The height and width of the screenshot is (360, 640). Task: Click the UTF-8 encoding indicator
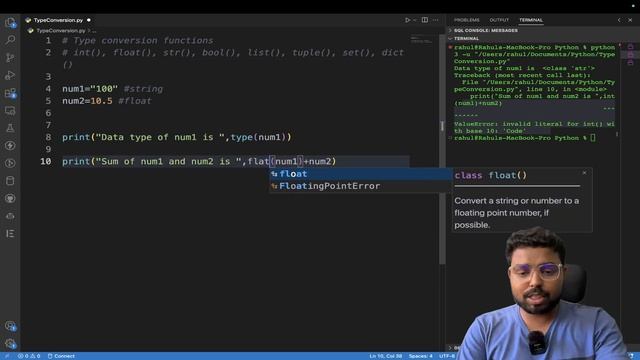(x=447, y=356)
